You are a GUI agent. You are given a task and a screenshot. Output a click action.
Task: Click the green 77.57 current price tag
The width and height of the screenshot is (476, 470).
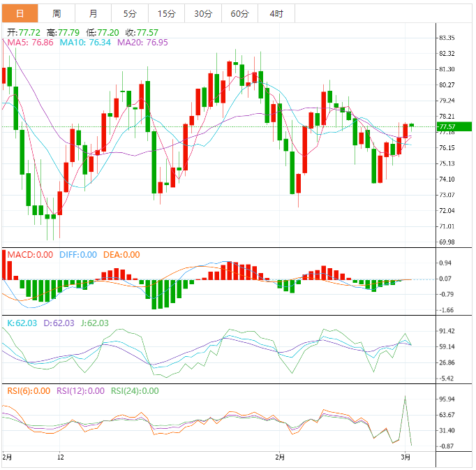coord(446,127)
